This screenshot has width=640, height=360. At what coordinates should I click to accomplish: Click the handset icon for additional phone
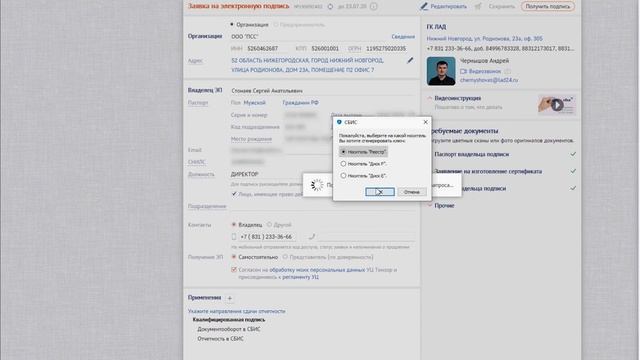[311, 237]
